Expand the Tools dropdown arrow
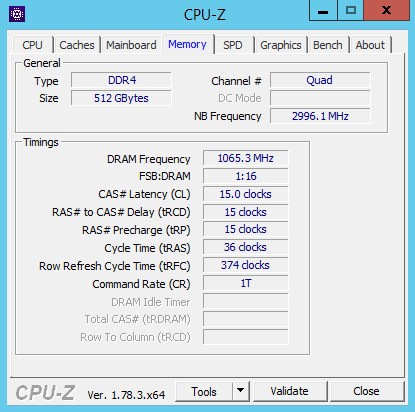Screen dimensions: 415x412 pos(241,392)
